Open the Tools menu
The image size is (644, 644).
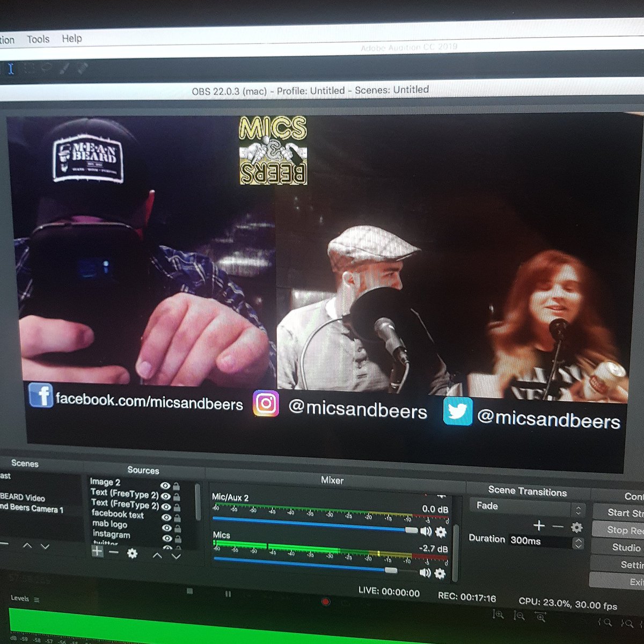[x=38, y=39]
